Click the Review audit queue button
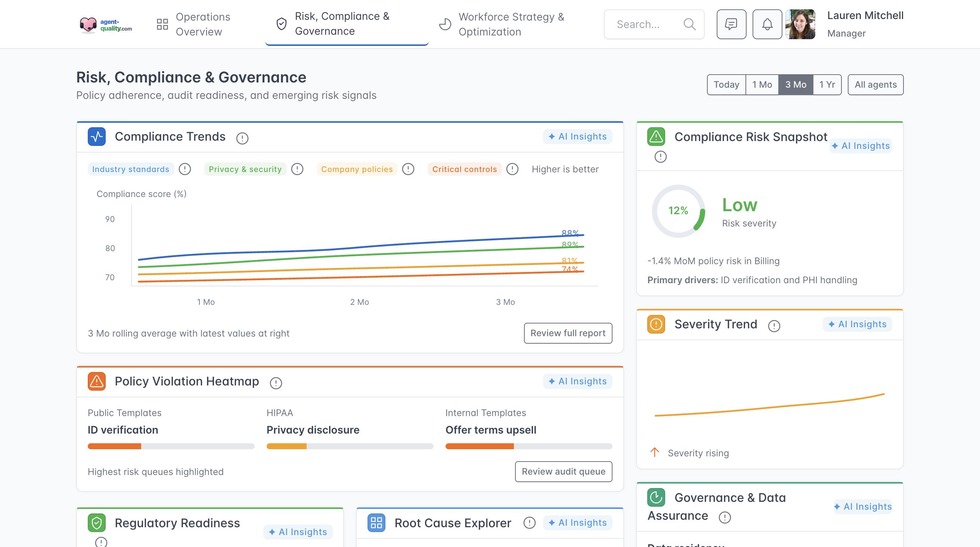This screenshot has width=980, height=547. pyautogui.click(x=563, y=471)
